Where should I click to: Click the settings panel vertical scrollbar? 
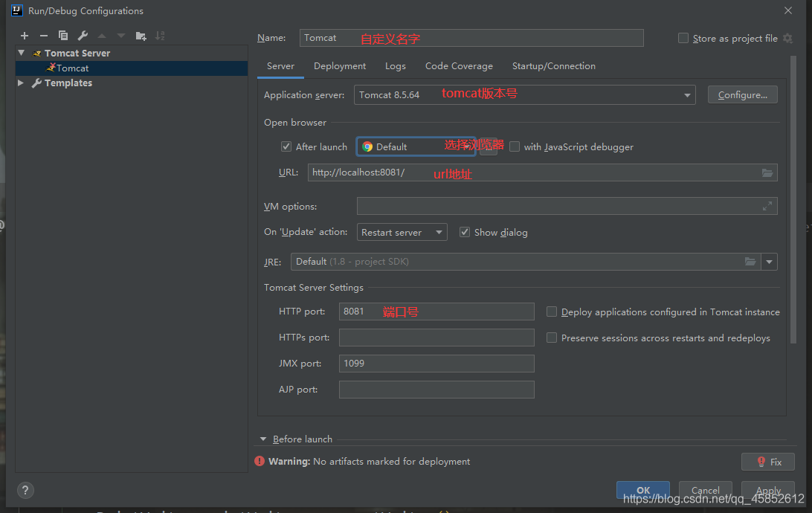point(793,200)
